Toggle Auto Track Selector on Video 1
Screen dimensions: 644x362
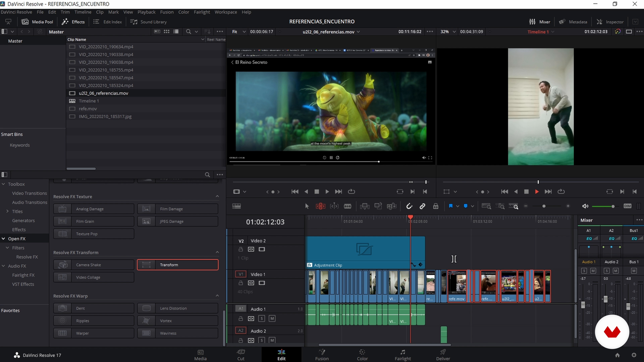tap(251, 283)
